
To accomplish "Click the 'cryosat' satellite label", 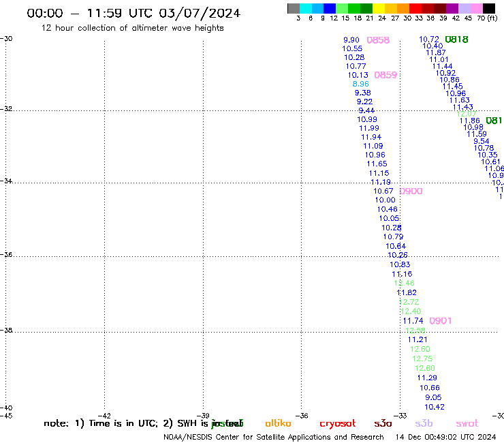I will pyautogui.click(x=338, y=424).
